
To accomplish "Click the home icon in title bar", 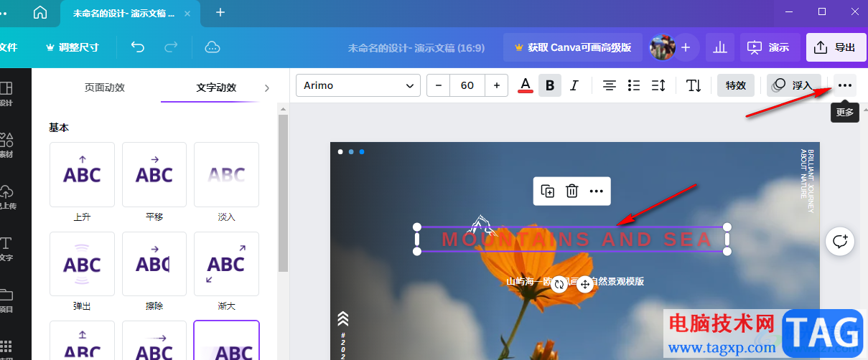I will [41, 12].
